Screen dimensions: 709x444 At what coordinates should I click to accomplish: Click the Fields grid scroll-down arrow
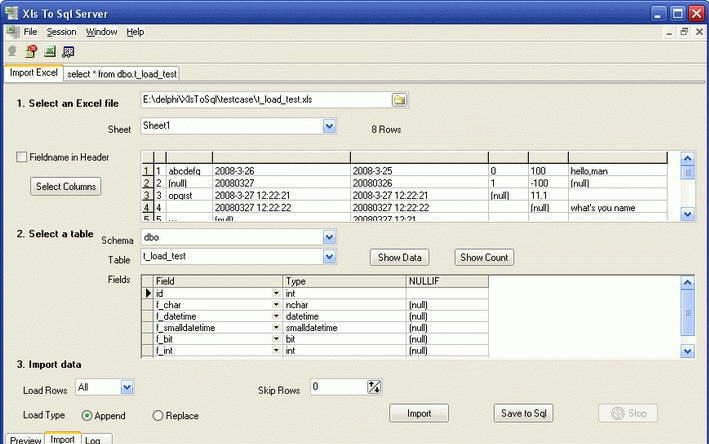click(687, 351)
